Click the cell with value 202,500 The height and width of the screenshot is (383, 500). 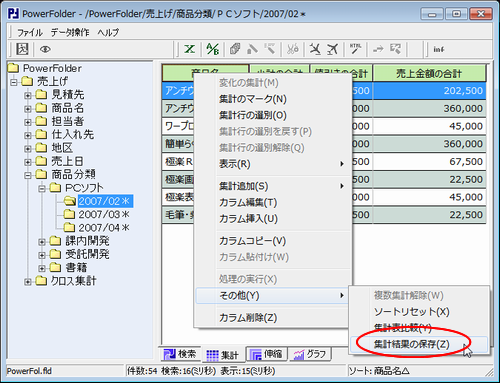tap(429, 91)
